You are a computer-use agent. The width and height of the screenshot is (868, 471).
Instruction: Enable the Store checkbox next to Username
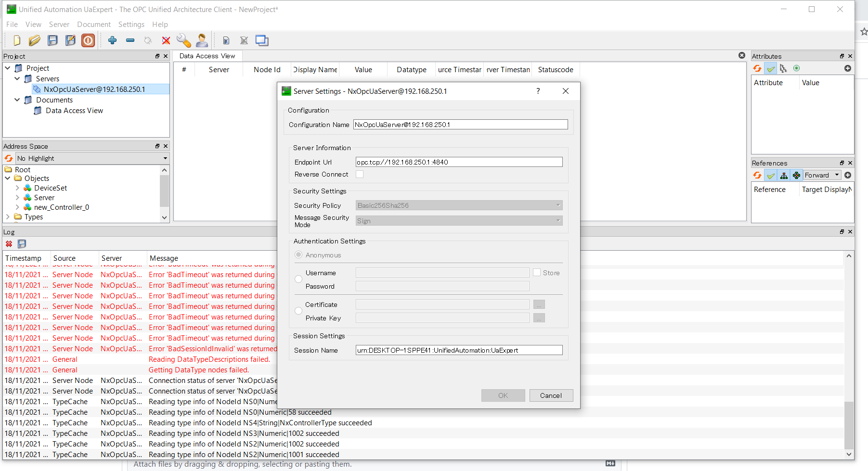click(537, 272)
